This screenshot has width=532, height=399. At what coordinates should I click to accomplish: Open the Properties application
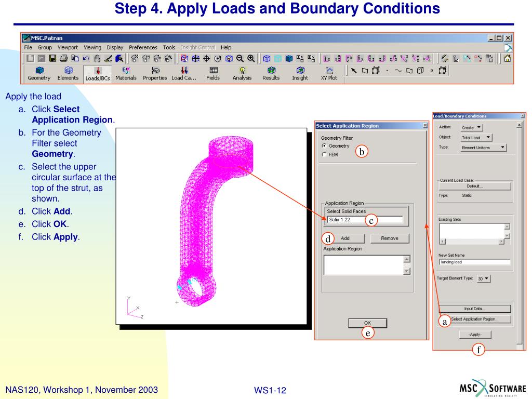click(155, 74)
